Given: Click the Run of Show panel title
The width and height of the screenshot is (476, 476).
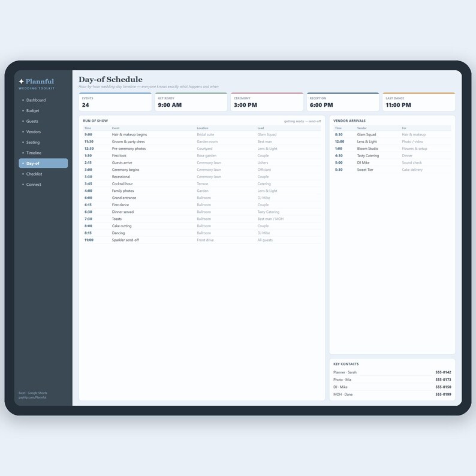Looking at the screenshot, I should (x=95, y=121).
